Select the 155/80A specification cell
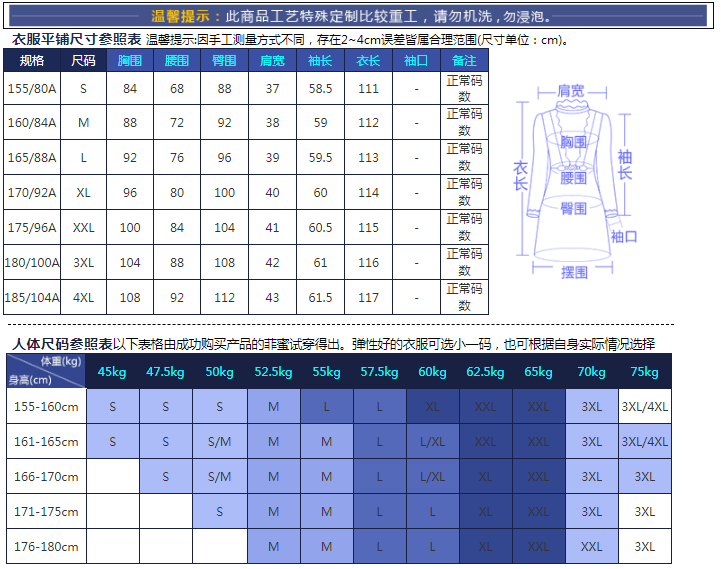The image size is (721, 569). (x=32, y=89)
